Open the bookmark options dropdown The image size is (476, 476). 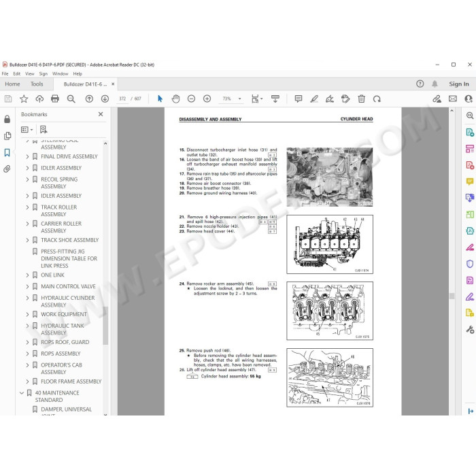tap(27, 130)
